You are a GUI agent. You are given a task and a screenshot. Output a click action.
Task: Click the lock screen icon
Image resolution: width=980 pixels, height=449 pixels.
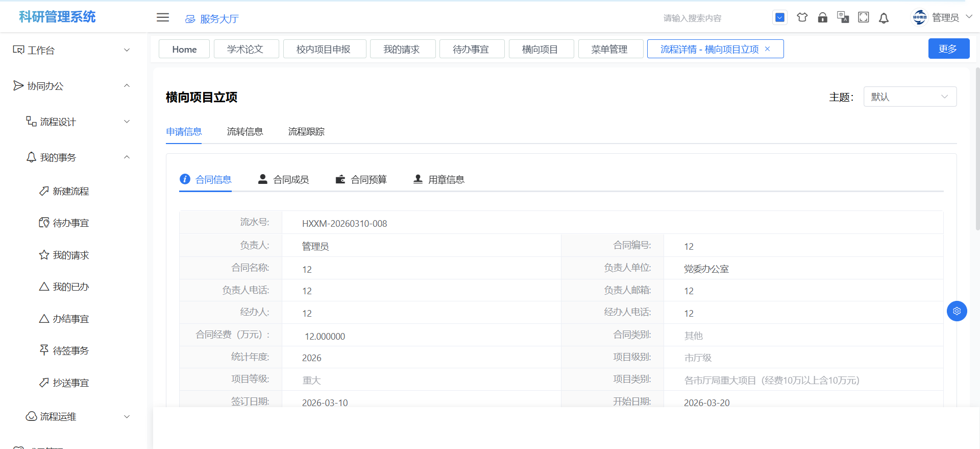point(822,17)
